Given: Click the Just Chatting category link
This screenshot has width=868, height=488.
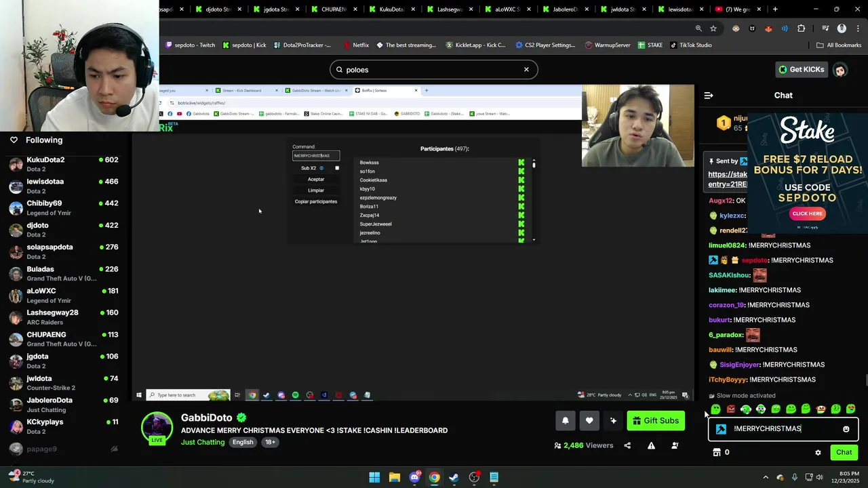Looking at the screenshot, I should (x=203, y=442).
